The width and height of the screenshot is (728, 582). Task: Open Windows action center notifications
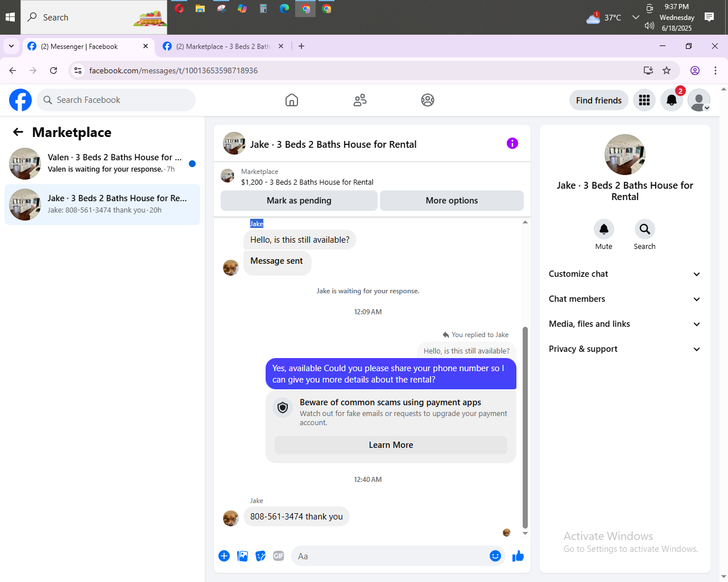tap(709, 17)
